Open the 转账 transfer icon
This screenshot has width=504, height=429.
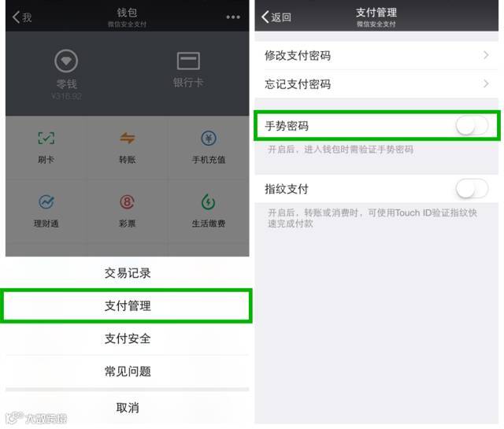(x=128, y=139)
